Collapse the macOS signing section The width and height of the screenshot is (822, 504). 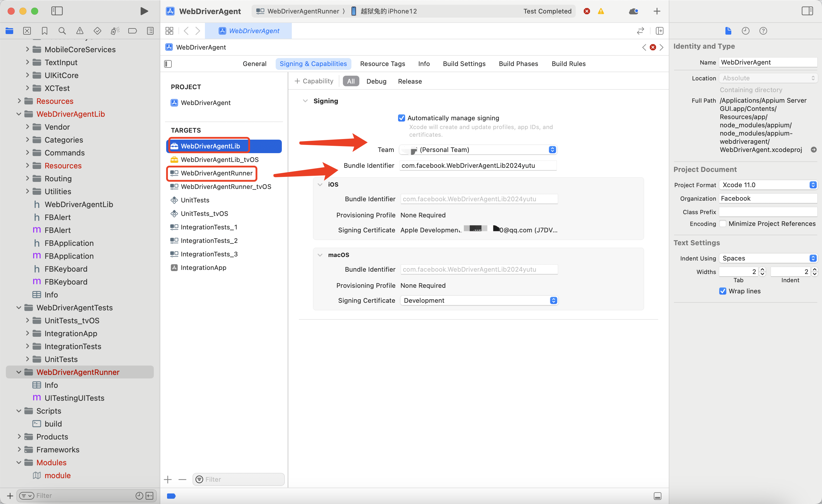[320, 255]
